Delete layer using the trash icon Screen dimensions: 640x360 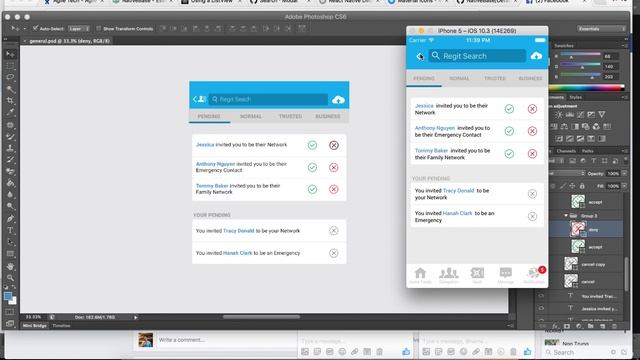click(x=614, y=326)
